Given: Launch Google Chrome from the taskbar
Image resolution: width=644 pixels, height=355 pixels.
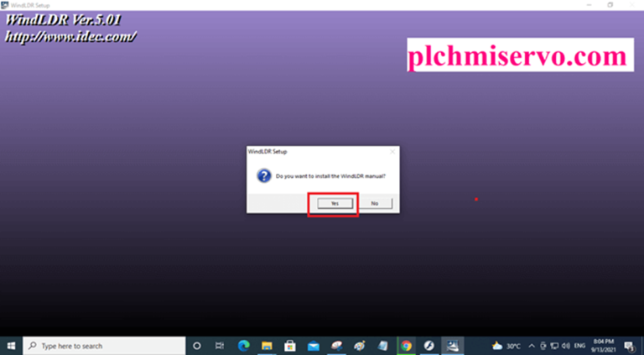Looking at the screenshot, I should 406,345.
